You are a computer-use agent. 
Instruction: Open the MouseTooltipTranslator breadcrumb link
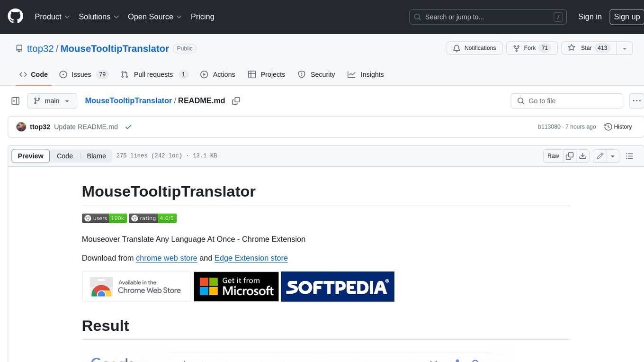[x=128, y=101]
